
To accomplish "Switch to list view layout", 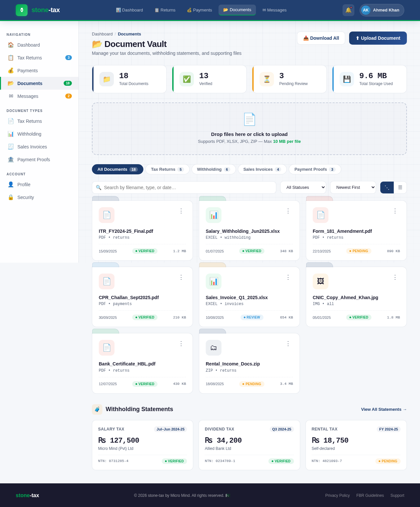I will point(400,187).
